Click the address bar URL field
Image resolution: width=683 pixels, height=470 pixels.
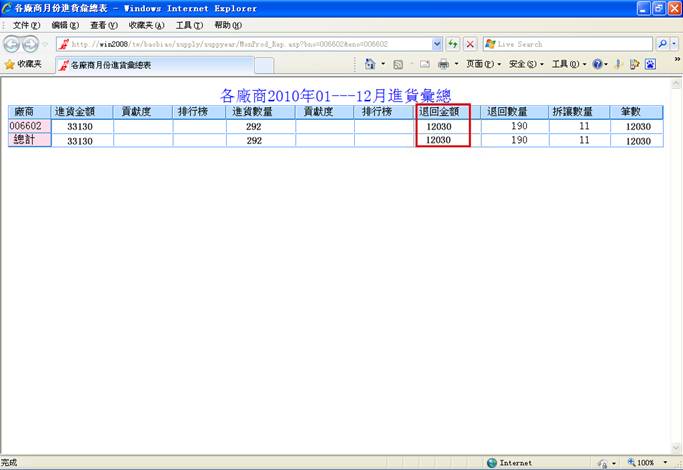(250, 44)
